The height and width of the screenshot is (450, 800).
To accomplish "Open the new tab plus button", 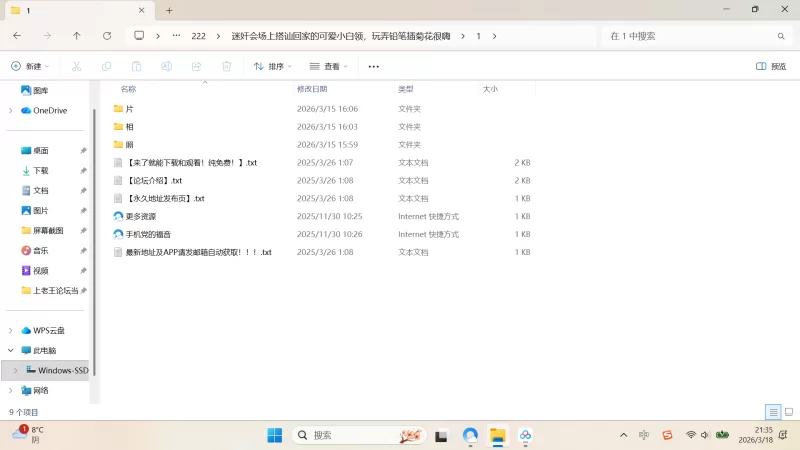I will (169, 10).
